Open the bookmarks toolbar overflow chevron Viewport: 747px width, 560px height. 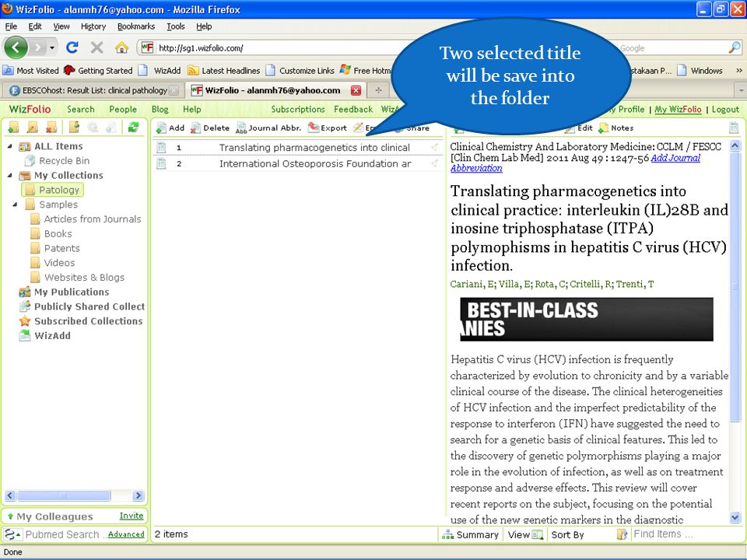coord(739,71)
